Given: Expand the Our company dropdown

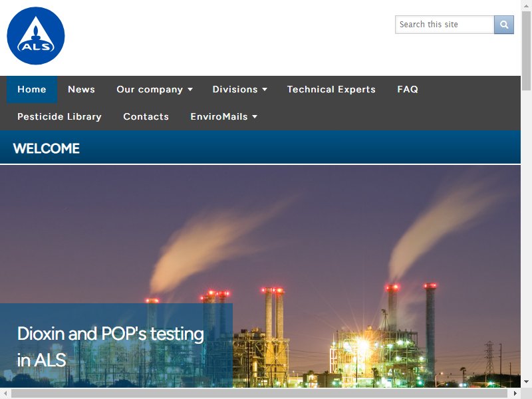Looking at the screenshot, I should point(155,89).
